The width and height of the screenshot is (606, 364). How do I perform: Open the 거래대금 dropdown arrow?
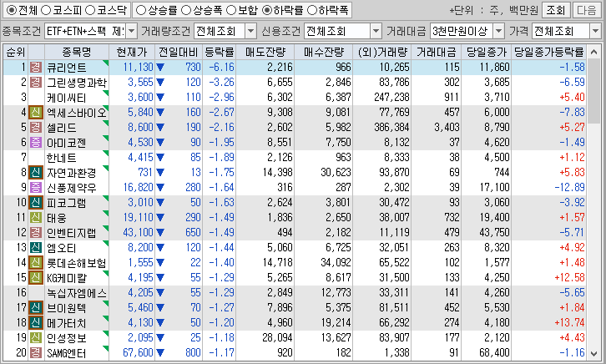click(x=498, y=31)
